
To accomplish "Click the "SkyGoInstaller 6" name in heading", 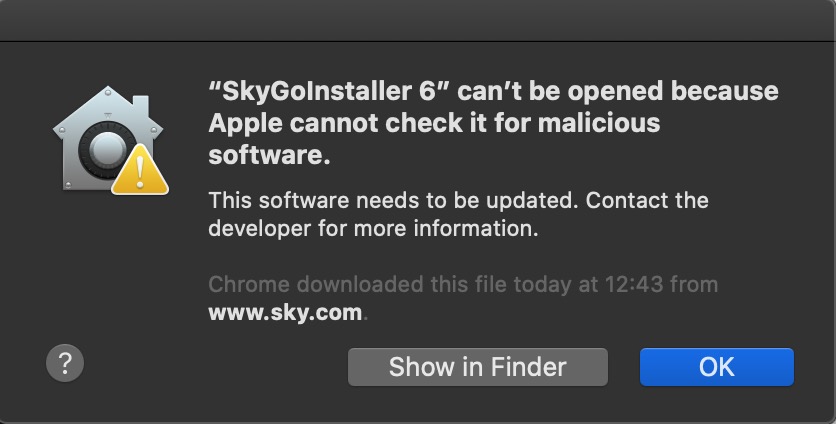I will [324, 92].
